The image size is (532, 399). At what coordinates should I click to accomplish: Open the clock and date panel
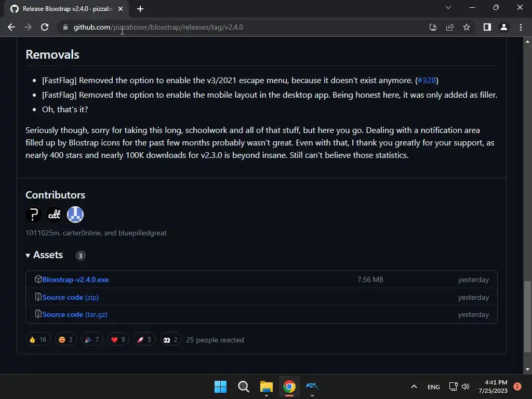tap(493, 387)
